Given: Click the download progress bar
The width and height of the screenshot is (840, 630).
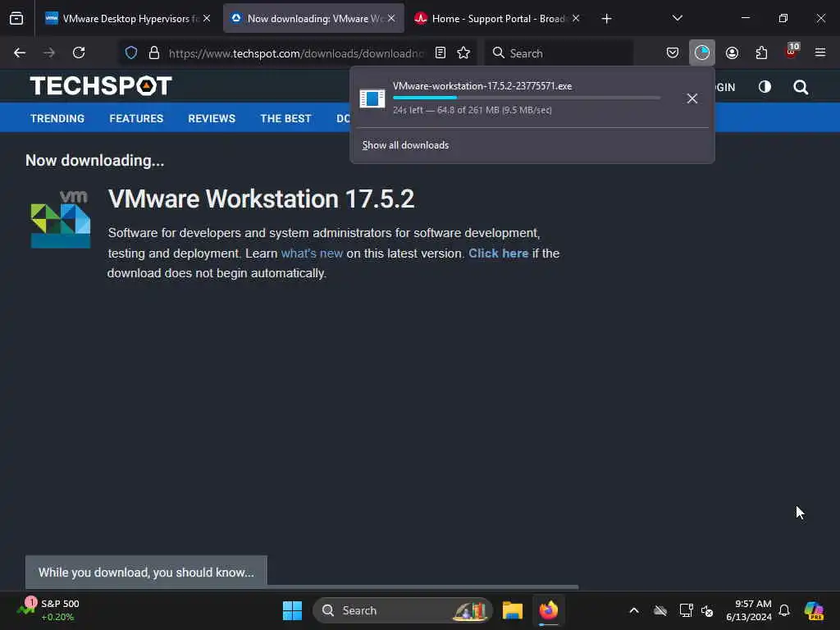Looking at the screenshot, I should [527, 98].
